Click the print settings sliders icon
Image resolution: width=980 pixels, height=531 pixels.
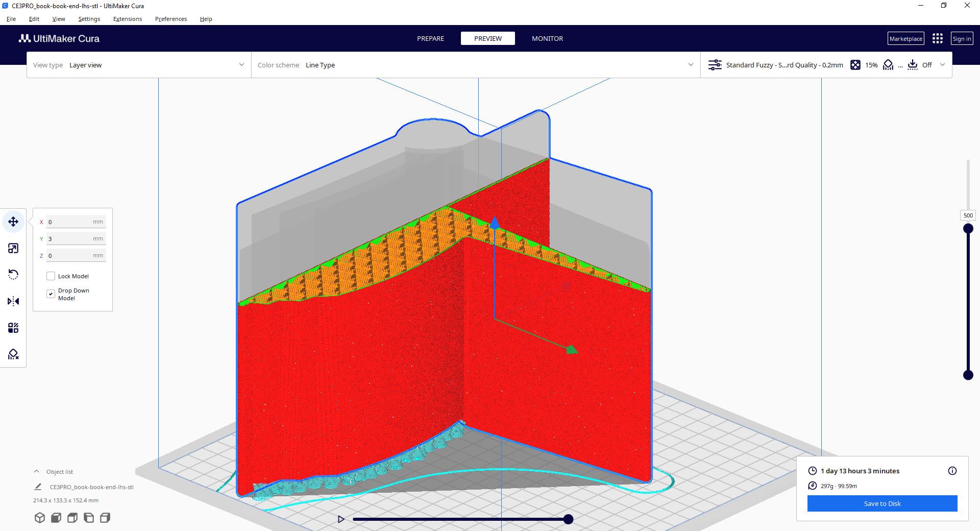[x=715, y=65]
